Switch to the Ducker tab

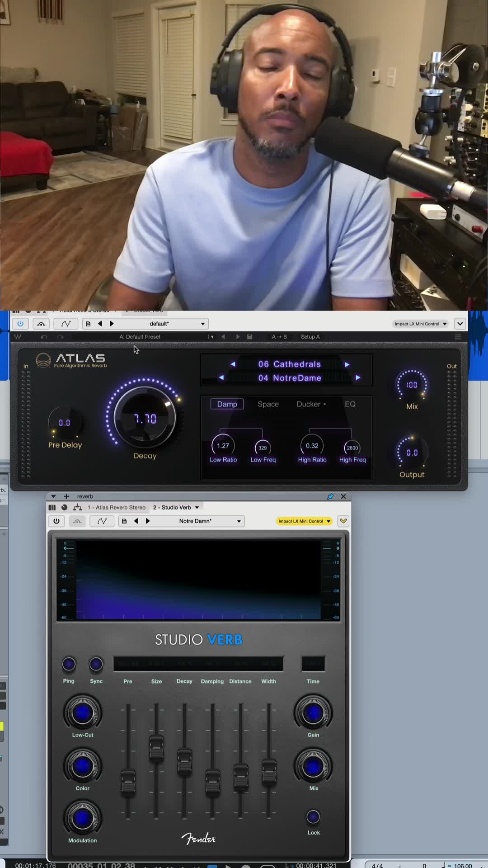(x=311, y=404)
